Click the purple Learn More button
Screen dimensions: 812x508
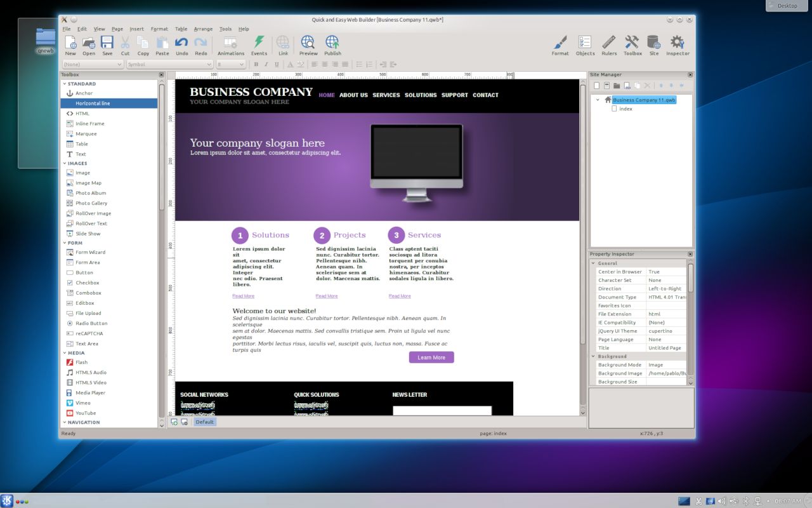click(431, 358)
